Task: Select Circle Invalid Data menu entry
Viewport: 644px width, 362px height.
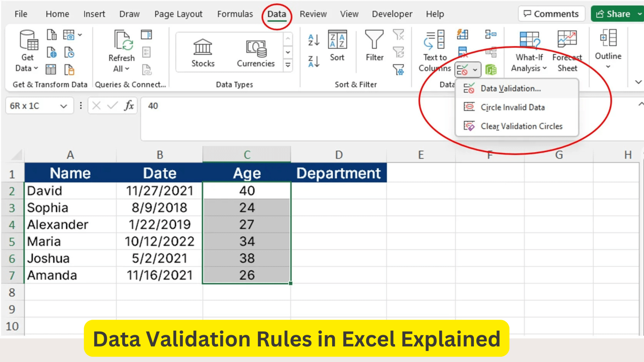Action: pyautogui.click(x=513, y=107)
